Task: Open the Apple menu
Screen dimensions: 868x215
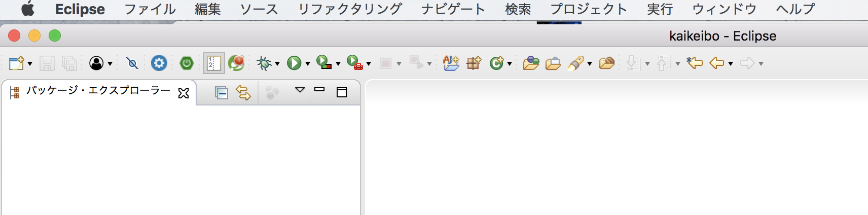Action: (28, 9)
